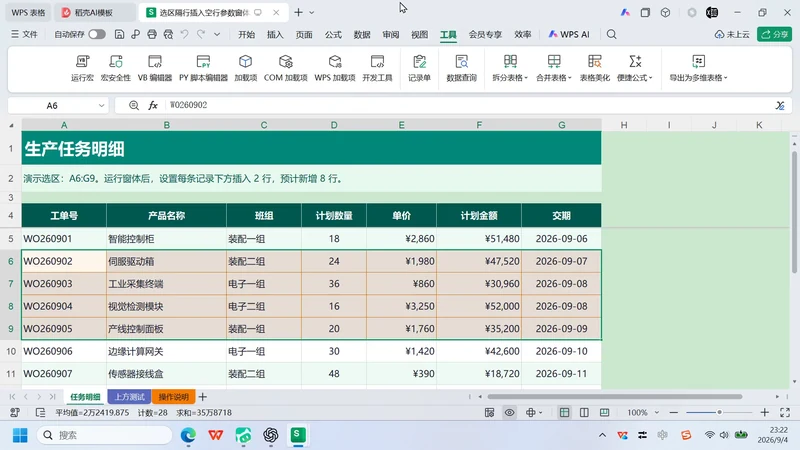Open WPS 加载项 add-ins
800x450 pixels.
click(335, 68)
